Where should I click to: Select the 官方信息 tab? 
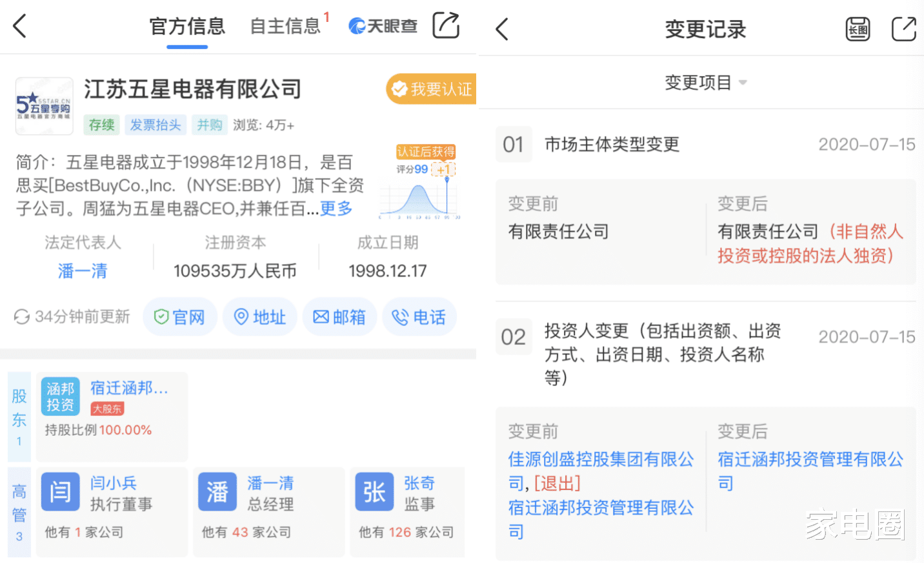[x=186, y=26]
